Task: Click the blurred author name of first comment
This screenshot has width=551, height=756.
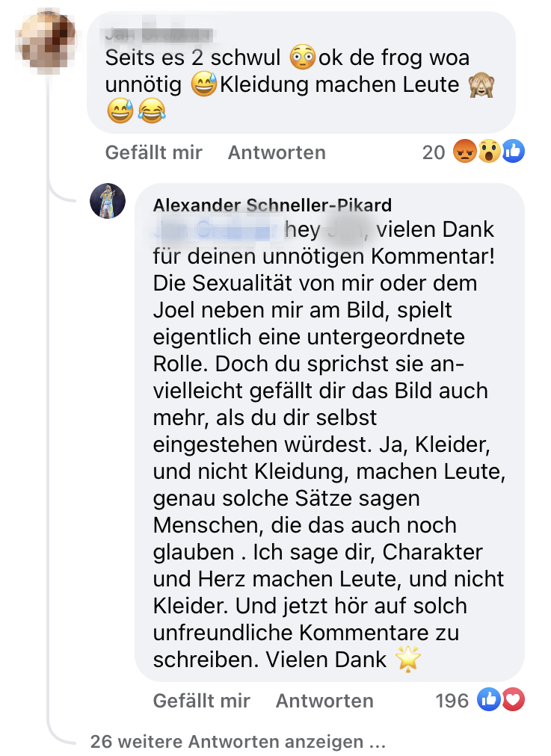Action: (158, 34)
